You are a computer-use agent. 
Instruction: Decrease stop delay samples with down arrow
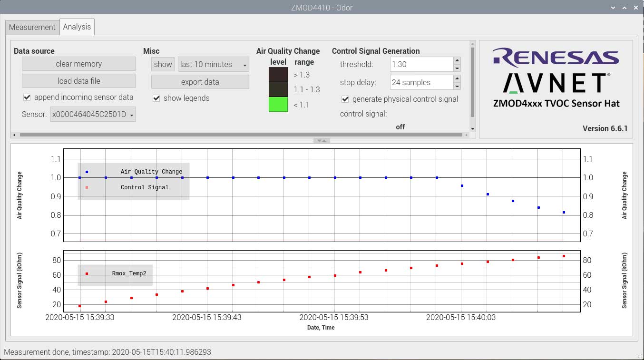tap(457, 86)
